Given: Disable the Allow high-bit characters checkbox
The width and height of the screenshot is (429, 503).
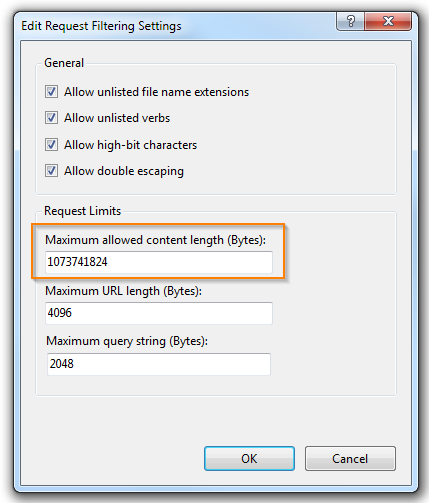Looking at the screenshot, I should tap(51, 145).
